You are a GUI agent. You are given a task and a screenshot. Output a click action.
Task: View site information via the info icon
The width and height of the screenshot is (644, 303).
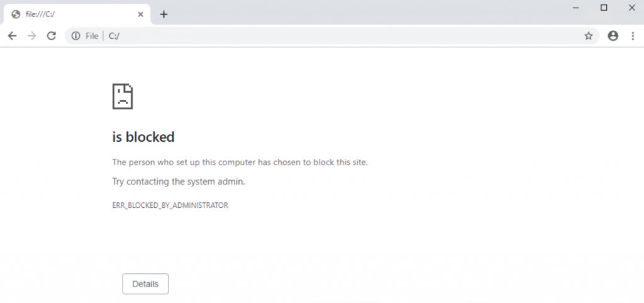[x=76, y=36]
